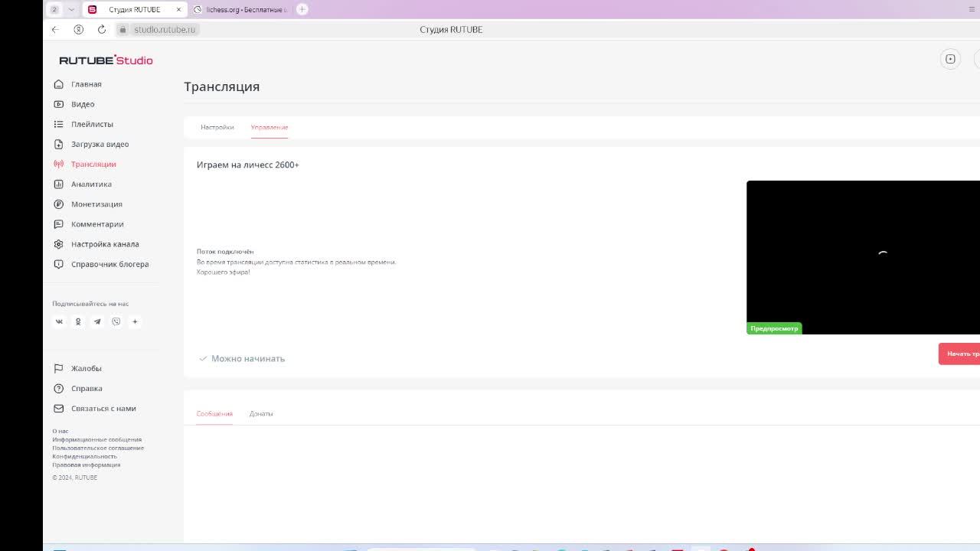This screenshot has height=551, width=980.
Task: Click the Монетизация ruble icon
Action: pyautogui.click(x=58, y=204)
